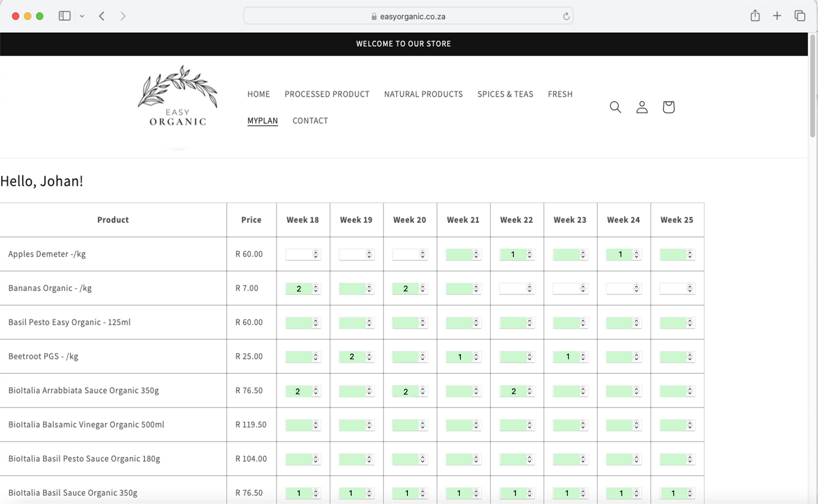The image size is (818, 504).
Task: Click the Hello, Johan! greeting
Action: [41, 181]
